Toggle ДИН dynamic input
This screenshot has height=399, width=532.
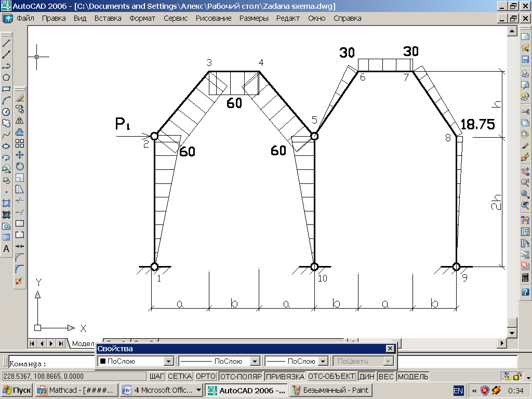coord(366,376)
